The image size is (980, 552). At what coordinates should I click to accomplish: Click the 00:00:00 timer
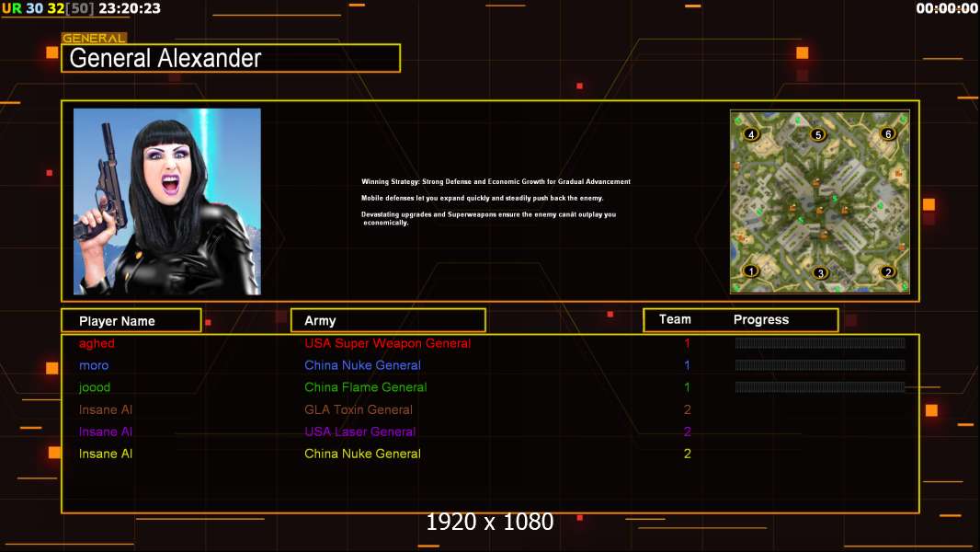(x=947, y=8)
